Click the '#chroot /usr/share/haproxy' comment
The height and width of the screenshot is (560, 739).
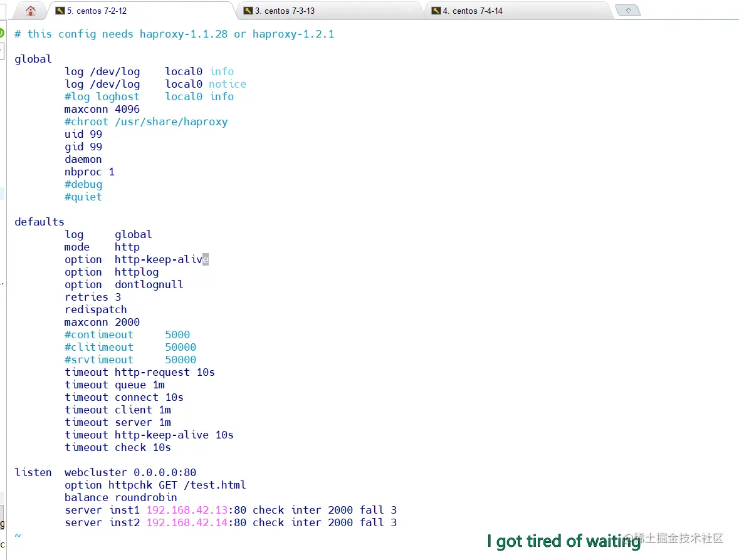tap(146, 122)
